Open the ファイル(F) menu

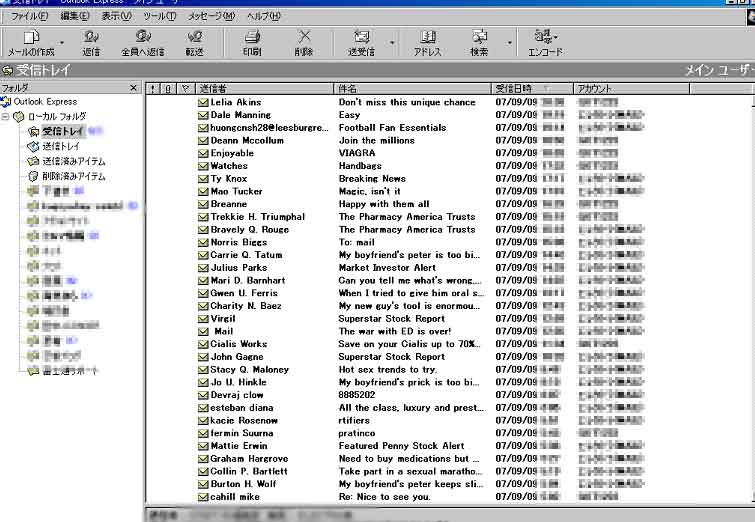pos(29,16)
